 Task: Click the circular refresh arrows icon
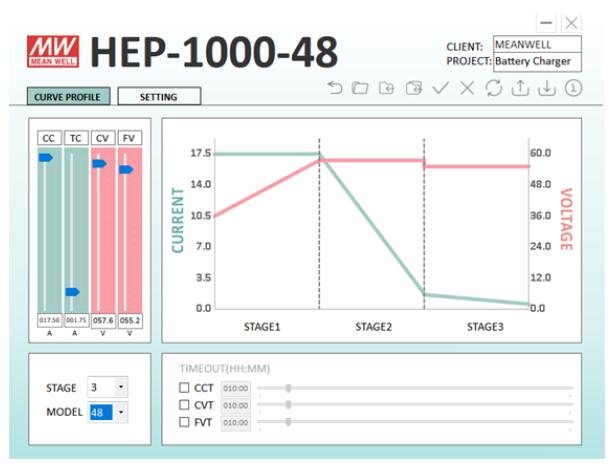click(x=494, y=88)
